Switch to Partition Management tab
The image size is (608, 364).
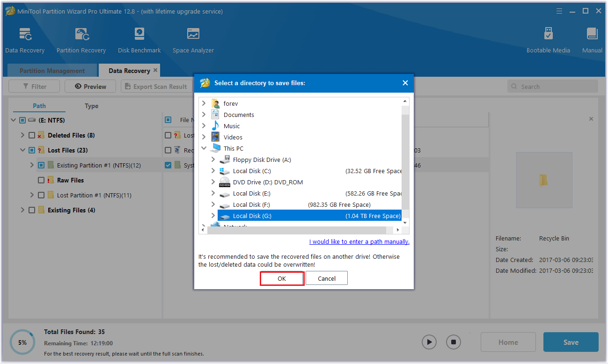(52, 71)
